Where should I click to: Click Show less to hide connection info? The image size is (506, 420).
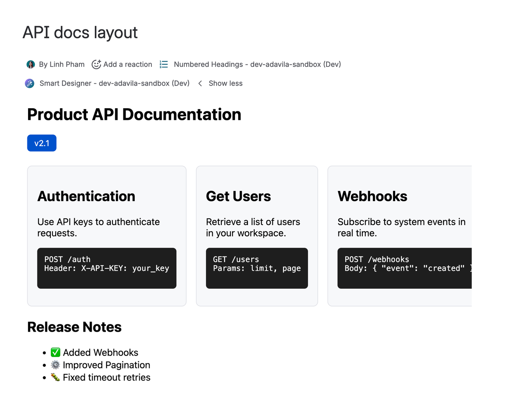(225, 83)
